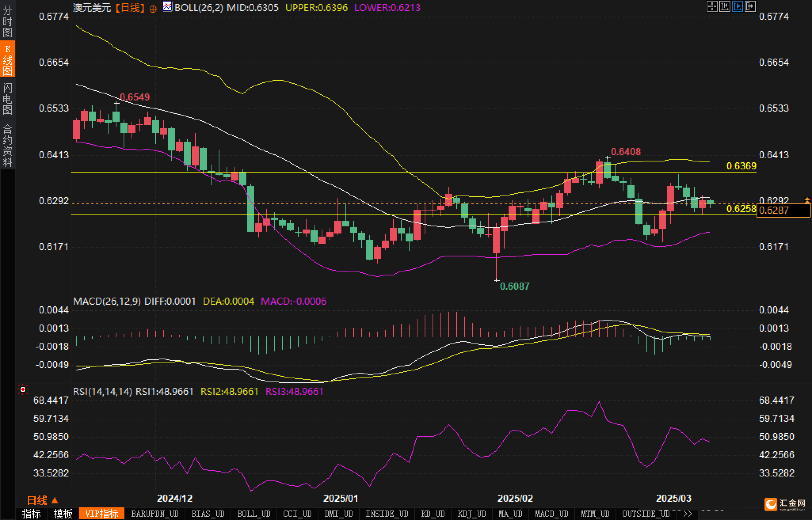The image size is (812, 520).
Task: Click the chart scroll-left axis icon
Action: [x=724, y=6]
